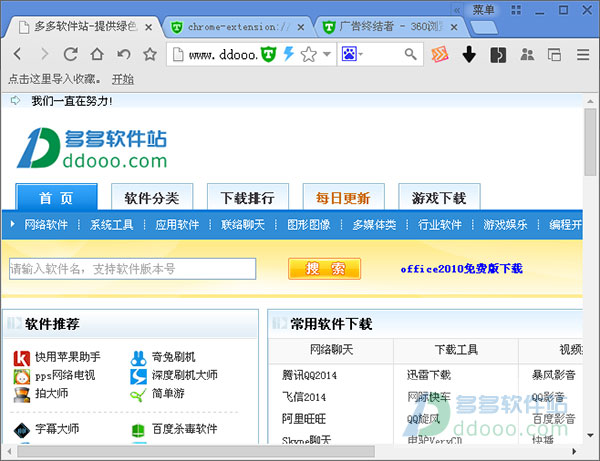Click the vertical scrollbar thumb
The height and width of the screenshot is (461, 600).
pyautogui.click(x=590, y=142)
